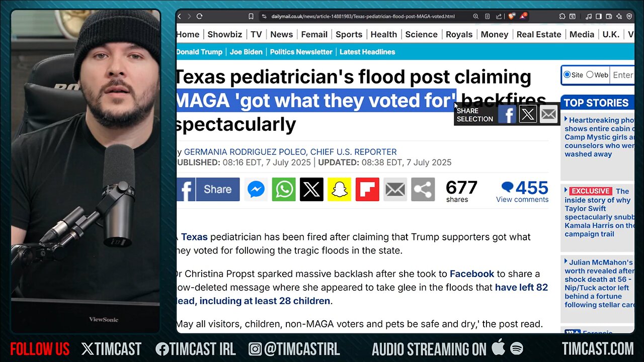644x362 pixels.
Task: Open Julian McMahon's worth story
Action: point(599,284)
